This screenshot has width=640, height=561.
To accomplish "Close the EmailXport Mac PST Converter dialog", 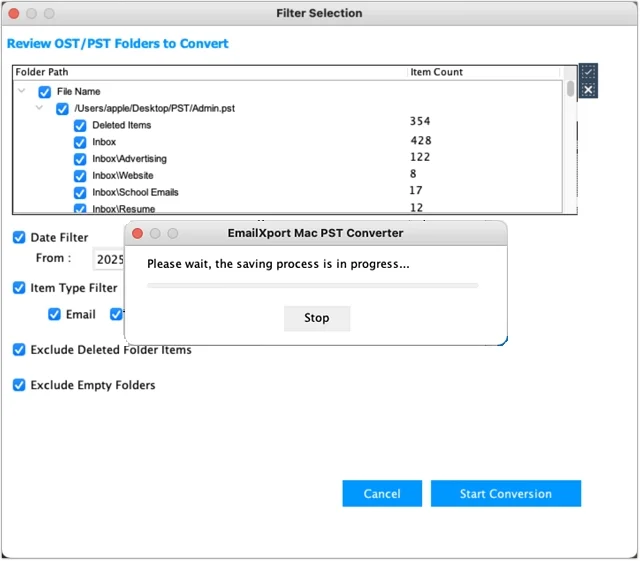I will pyautogui.click(x=138, y=234).
